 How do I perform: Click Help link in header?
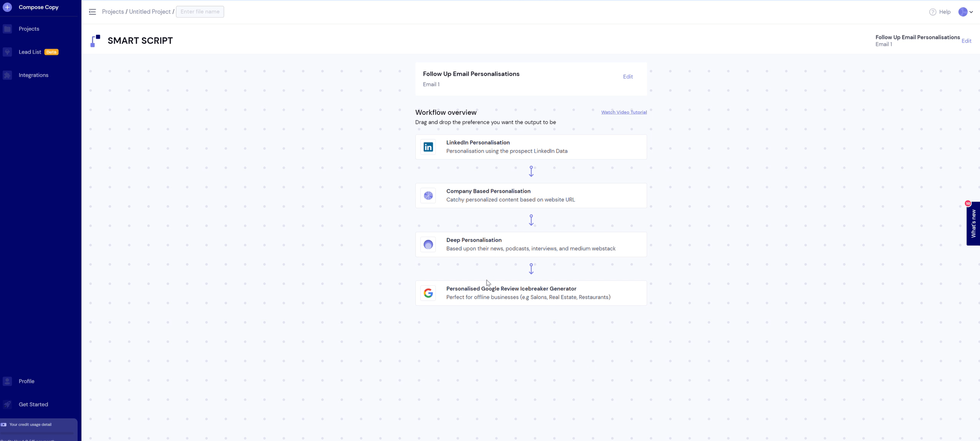tap(944, 12)
